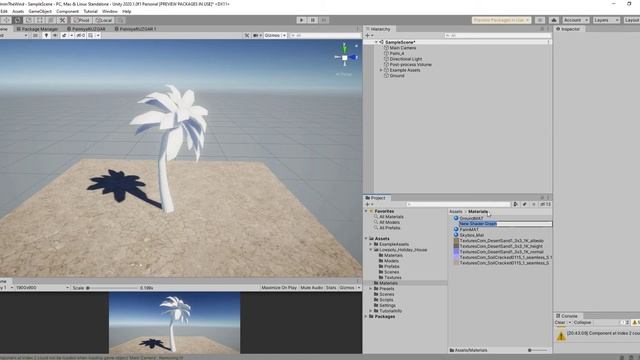Toggle Collapse in Console
This screenshot has height=360, width=640.
(582, 322)
